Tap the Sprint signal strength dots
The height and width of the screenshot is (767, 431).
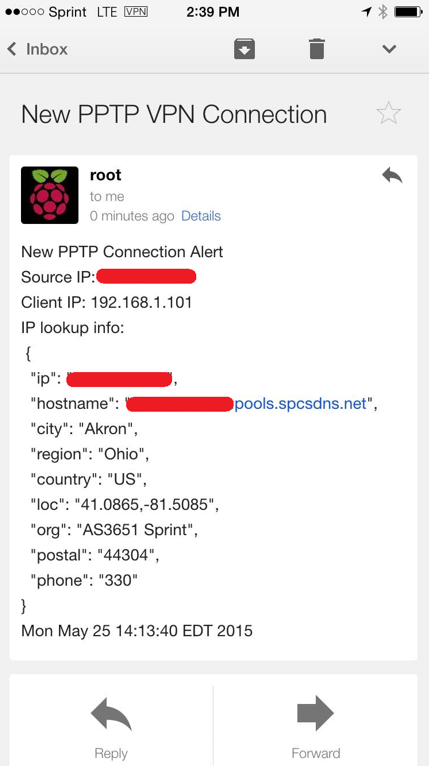coord(24,12)
